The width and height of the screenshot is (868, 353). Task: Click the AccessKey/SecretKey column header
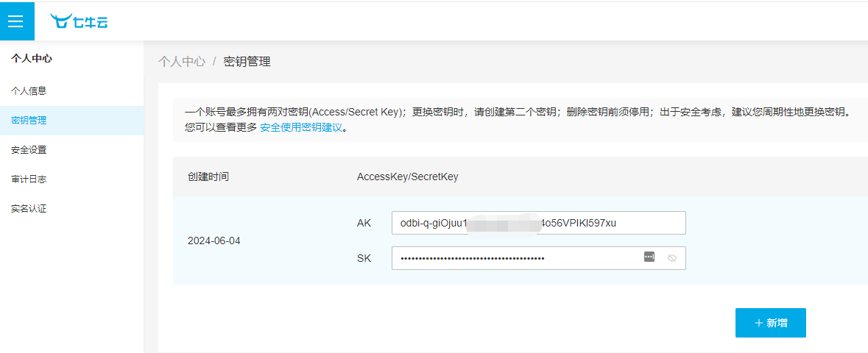click(x=407, y=177)
